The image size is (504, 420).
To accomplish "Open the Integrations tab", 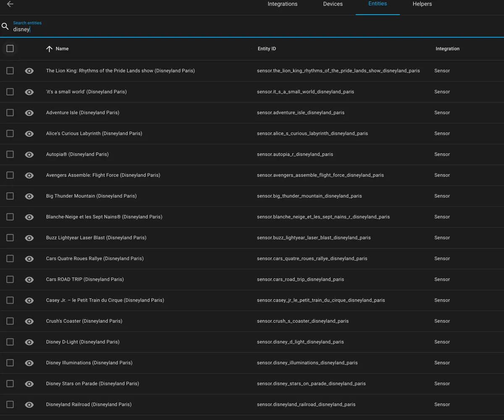I will pyautogui.click(x=283, y=4).
